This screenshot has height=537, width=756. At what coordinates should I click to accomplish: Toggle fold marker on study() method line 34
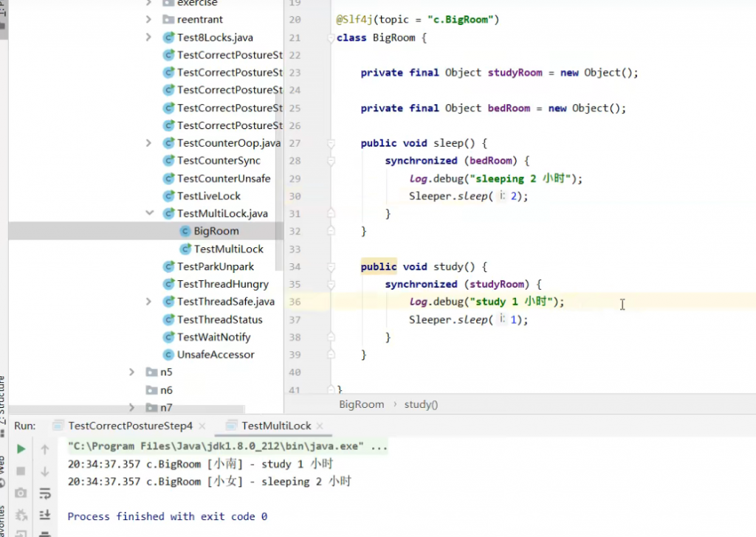[x=331, y=267]
